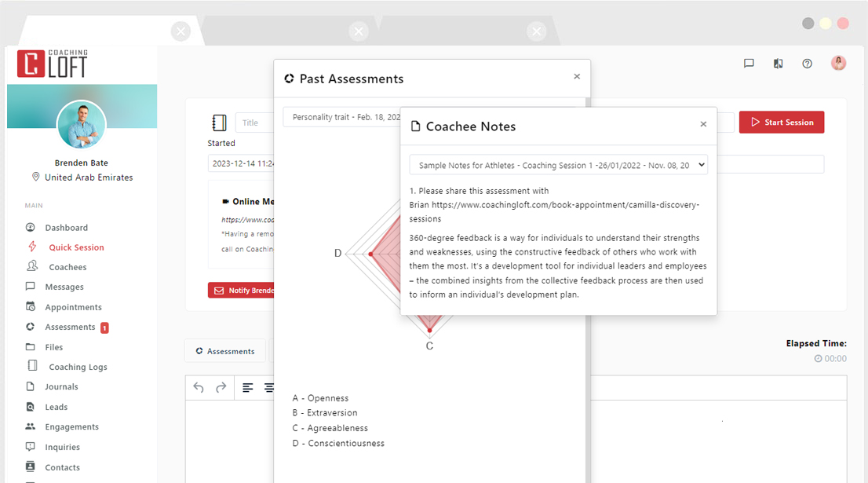Align text center in the notes editor

click(269, 387)
